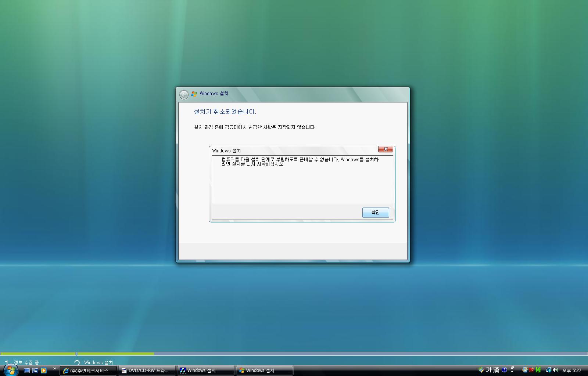Click the step 2 label Windows 설치 at bottom

coord(98,362)
